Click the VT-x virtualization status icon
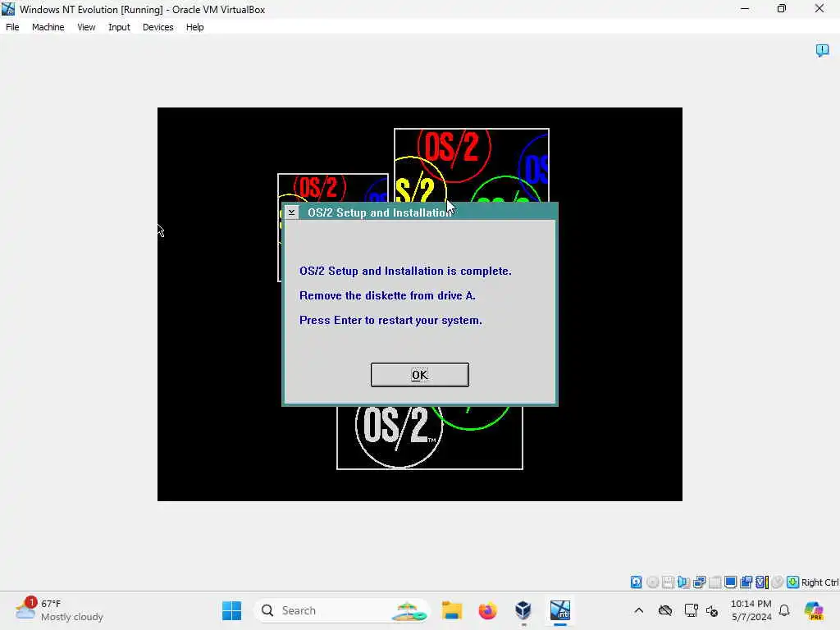The width and height of the screenshot is (840, 630). point(761,582)
